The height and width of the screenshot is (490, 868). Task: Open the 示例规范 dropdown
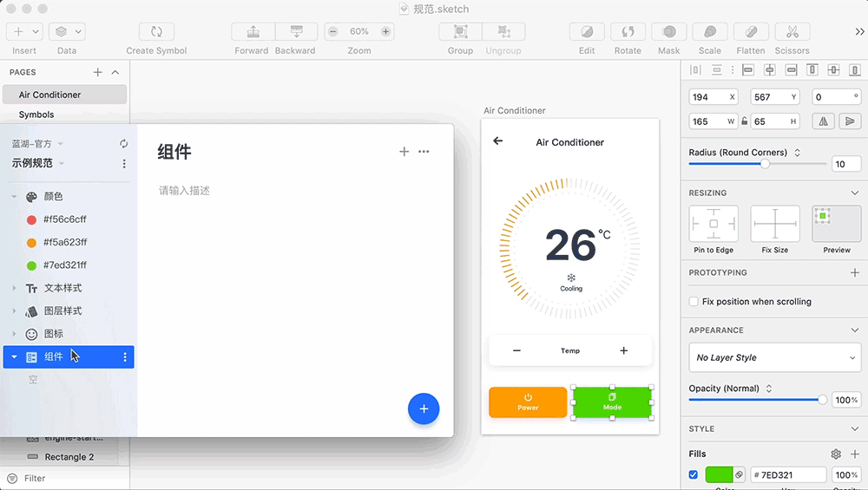pyautogui.click(x=62, y=163)
